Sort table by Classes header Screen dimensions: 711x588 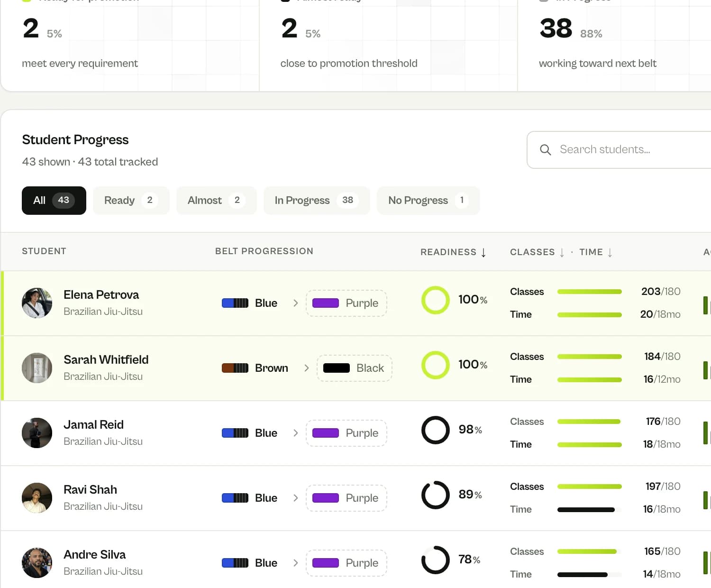pos(537,252)
